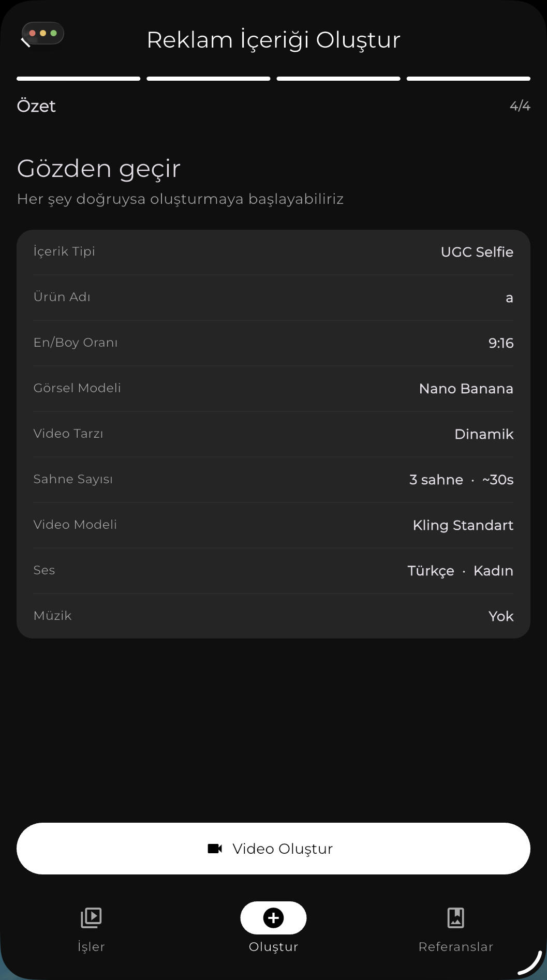Go back with the top-left arrow

click(25, 42)
